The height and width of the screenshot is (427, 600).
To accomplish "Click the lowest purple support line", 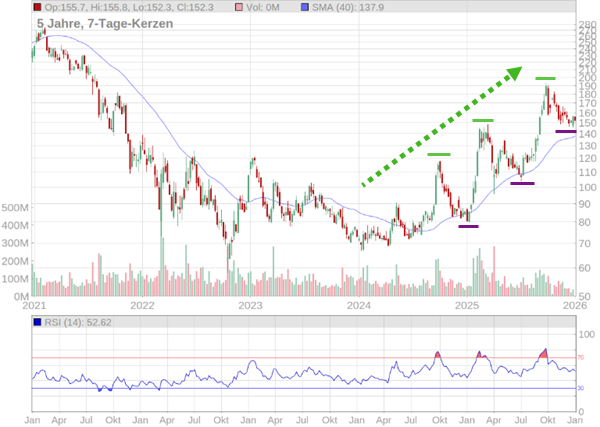I will [x=468, y=226].
